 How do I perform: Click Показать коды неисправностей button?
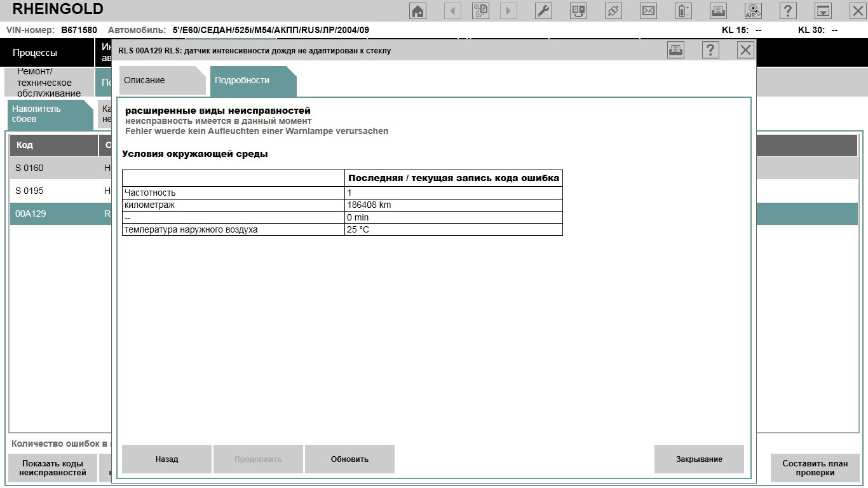pos(53,468)
